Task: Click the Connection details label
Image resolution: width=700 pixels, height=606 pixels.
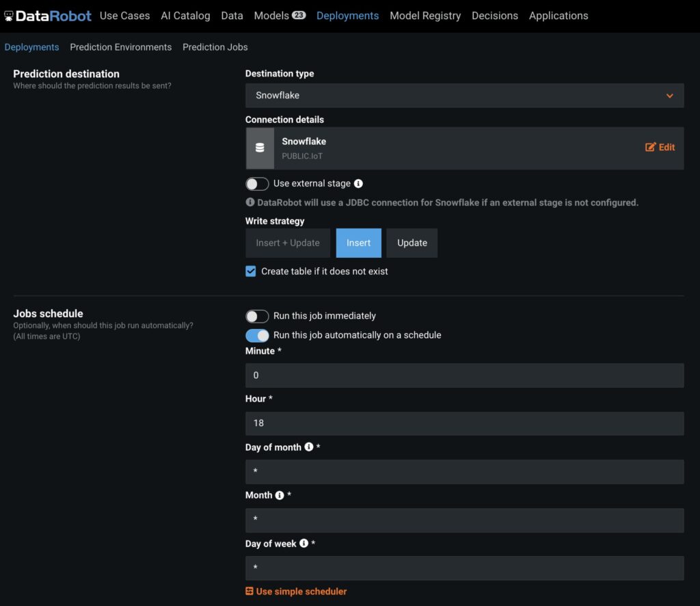Action: pyautogui.click(x=285, y=120)
